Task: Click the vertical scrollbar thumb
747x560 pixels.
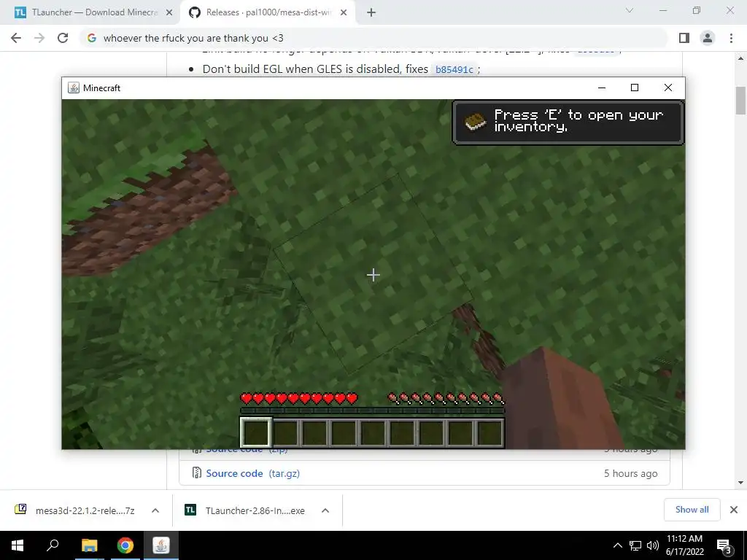Action: tap(741, 101)
